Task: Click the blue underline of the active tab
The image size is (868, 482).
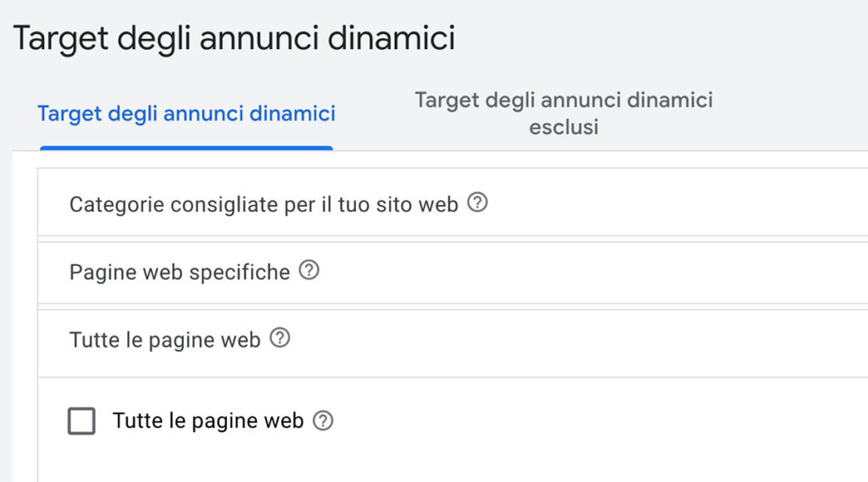Action: click(x=186, y=148)
